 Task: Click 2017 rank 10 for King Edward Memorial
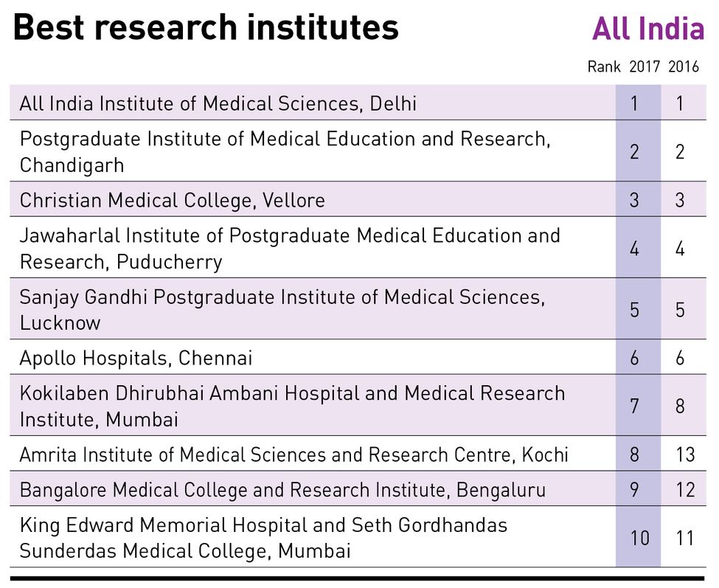tap(639, 538)
